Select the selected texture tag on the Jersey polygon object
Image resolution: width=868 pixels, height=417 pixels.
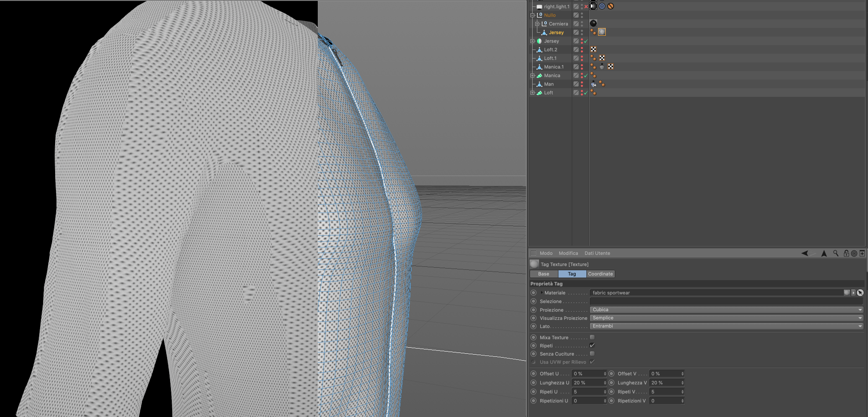pyautogui.click(x=602, y=32)
